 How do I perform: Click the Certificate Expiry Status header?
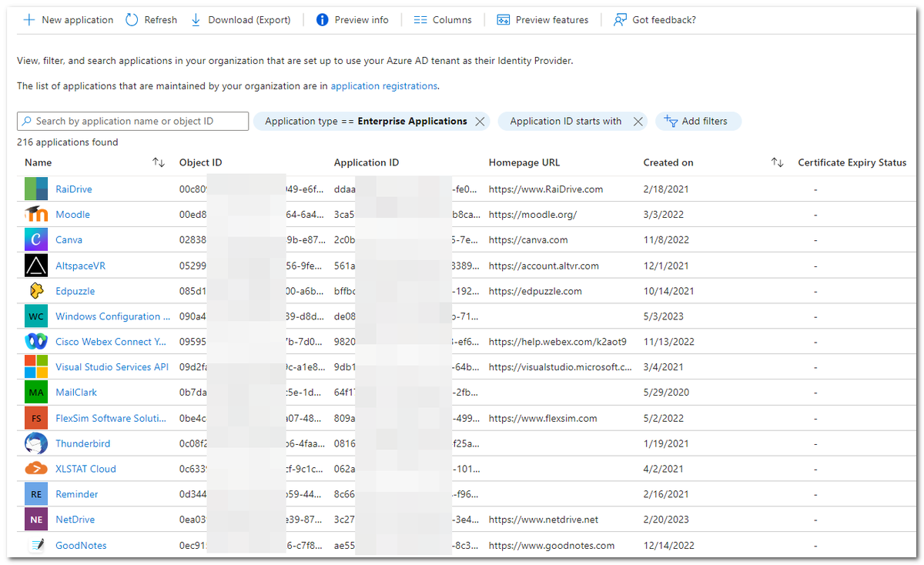point(852,162)
